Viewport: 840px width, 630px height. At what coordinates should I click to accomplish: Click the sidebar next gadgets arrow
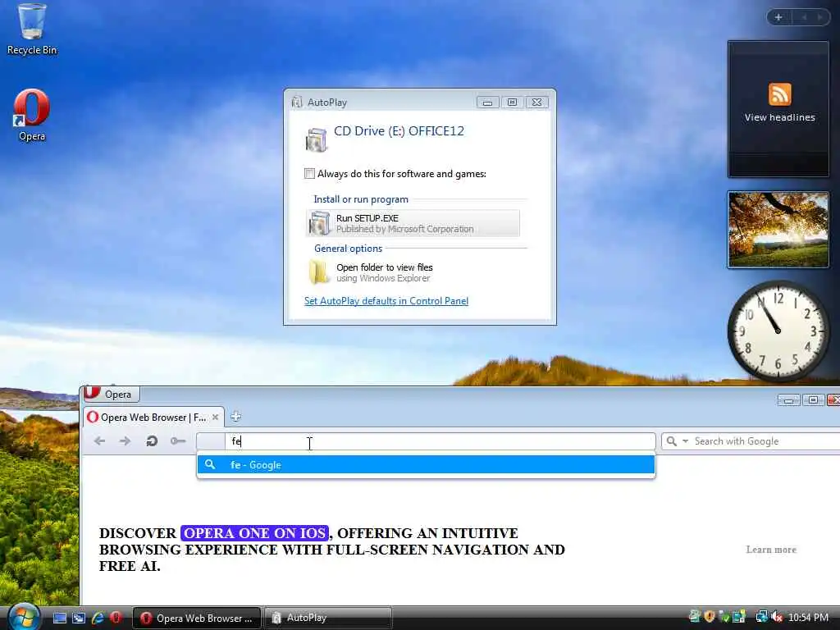819,17
